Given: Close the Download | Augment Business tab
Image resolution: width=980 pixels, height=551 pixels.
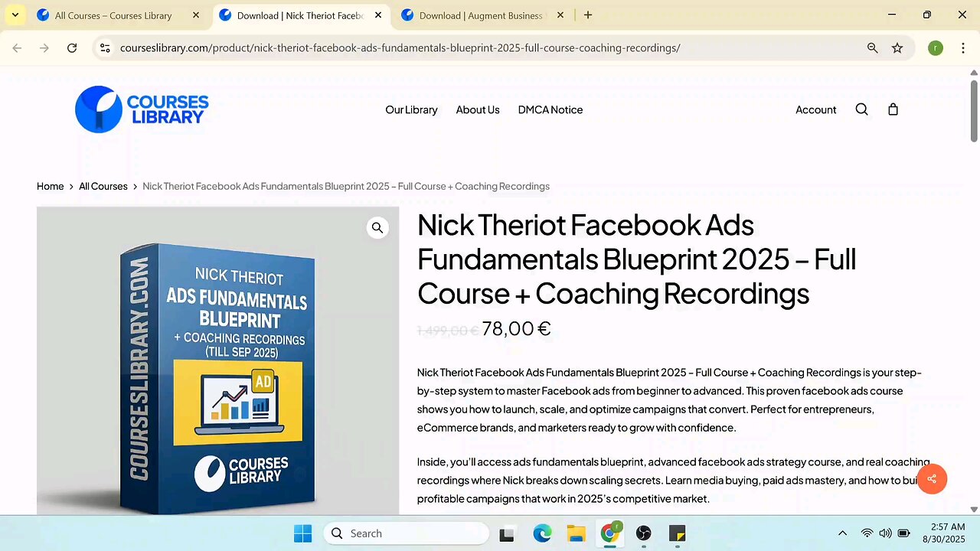Looking at the screenshot, I should click(560, 15).
